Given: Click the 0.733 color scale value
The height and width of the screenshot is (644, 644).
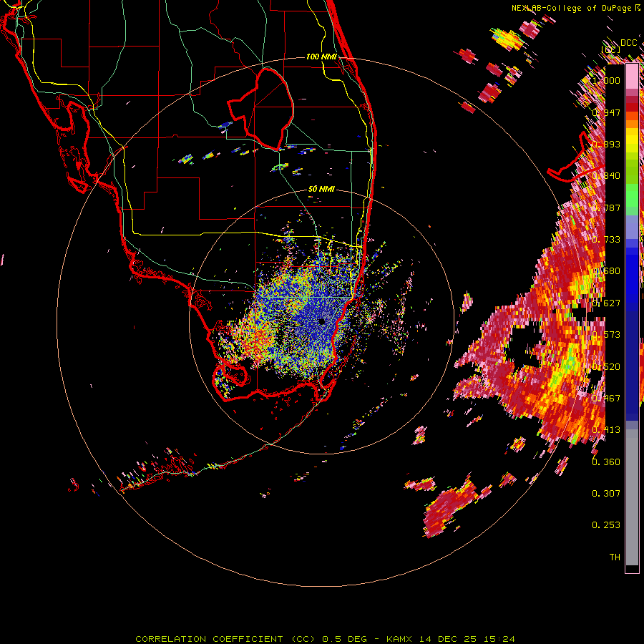Looking at the screenshot, I should point(606,240).
